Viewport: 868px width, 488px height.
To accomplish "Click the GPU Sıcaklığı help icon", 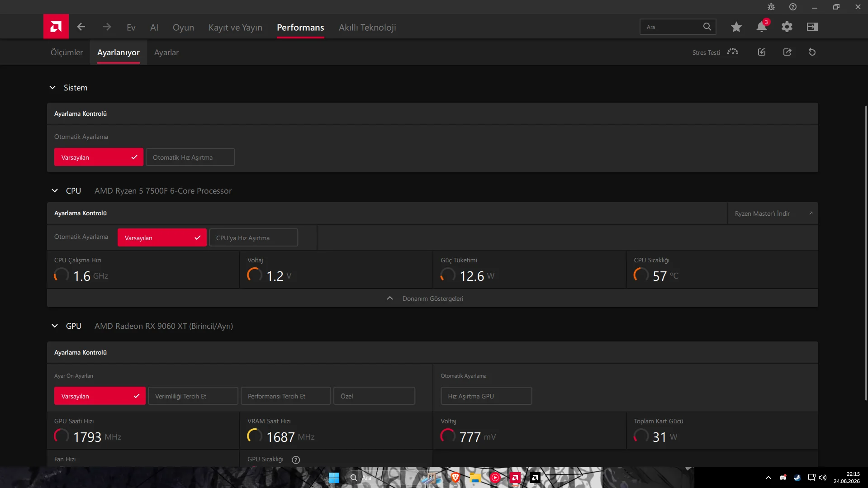I will (x=296, y=460).
